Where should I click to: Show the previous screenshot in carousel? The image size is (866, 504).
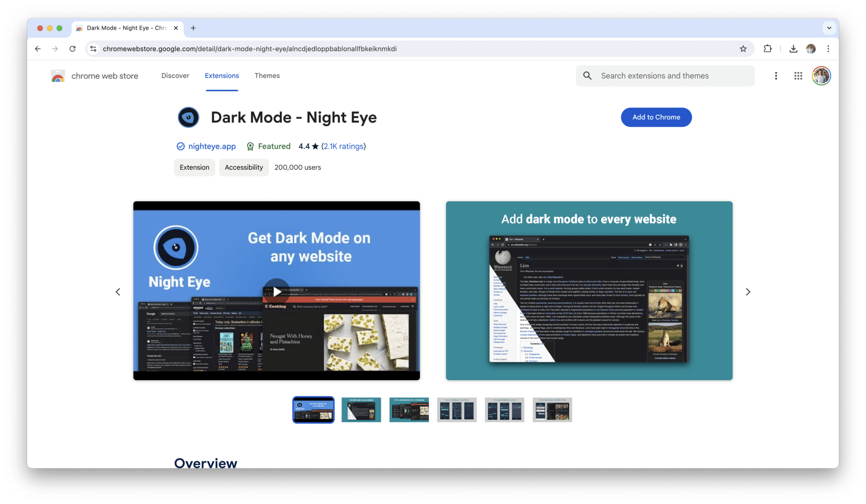pyautogui.click(x=118, y=292)
